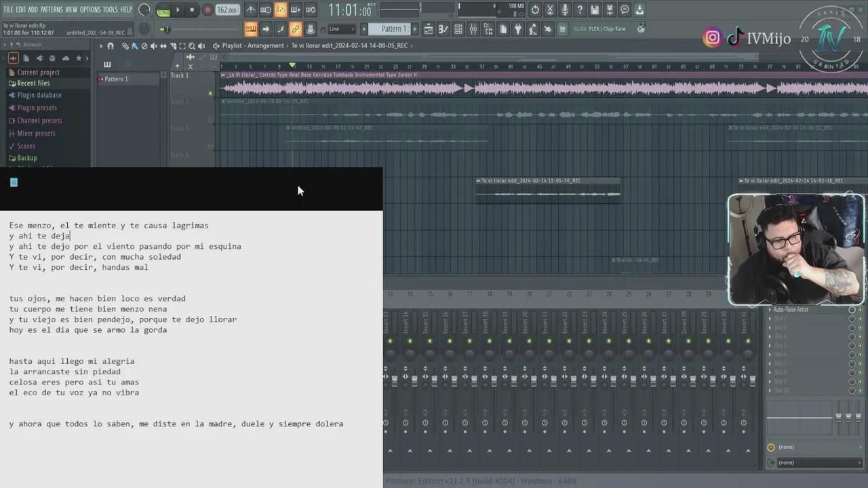The width and height of the screenshot is (868, 488).
Task: Select Pattern 1 in the pattern picker
Action: tap(128, 79)
